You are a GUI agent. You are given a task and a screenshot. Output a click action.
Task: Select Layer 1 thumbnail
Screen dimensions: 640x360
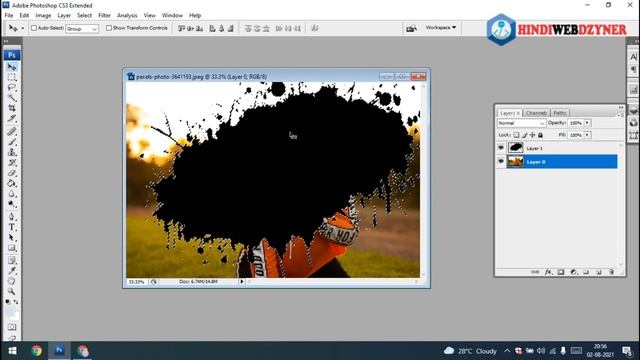pos(516,148)
